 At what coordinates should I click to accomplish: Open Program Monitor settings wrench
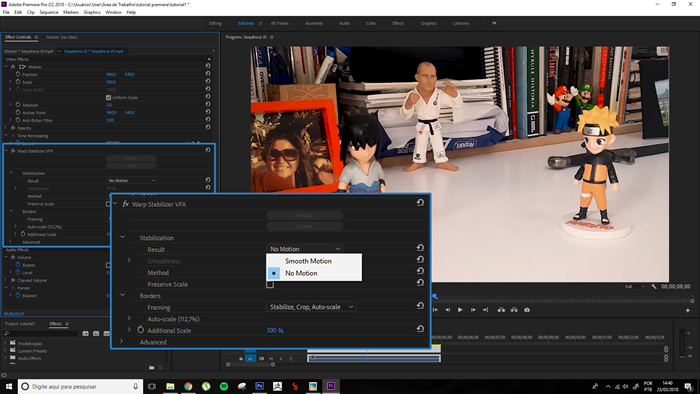point(654,286)
